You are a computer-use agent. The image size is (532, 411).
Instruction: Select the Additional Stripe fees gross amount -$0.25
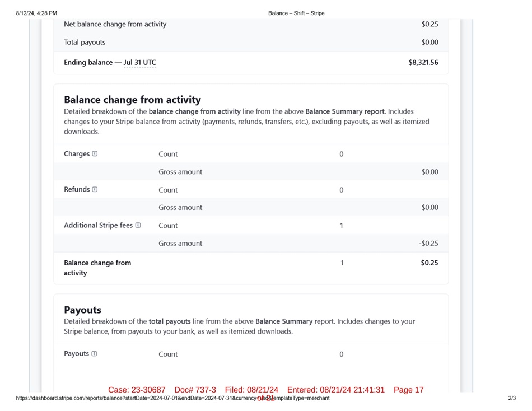pos(428,244)
